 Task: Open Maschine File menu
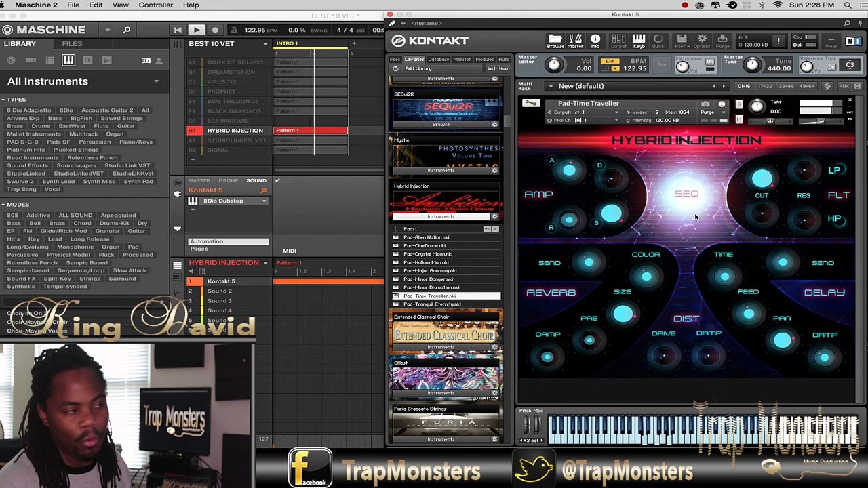73,5
